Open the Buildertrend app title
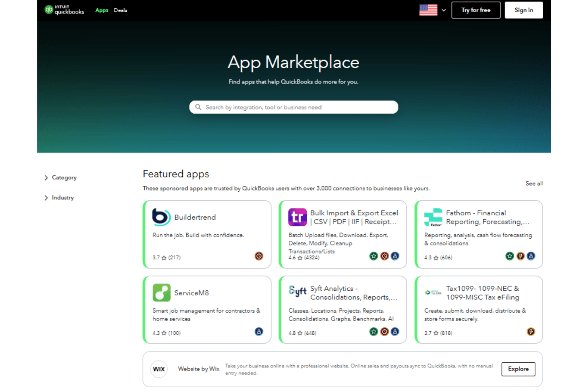 (195, 217)
